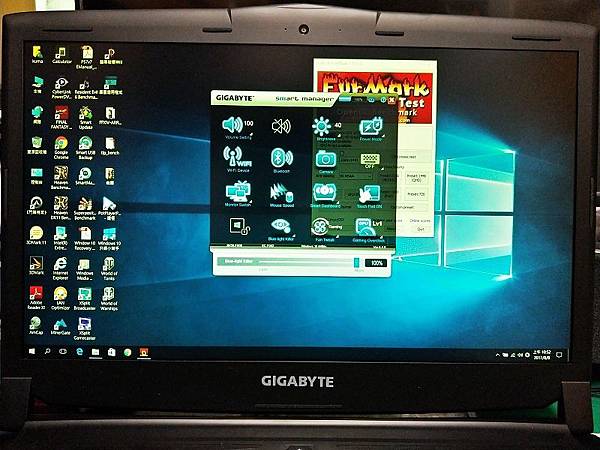
Task: Open the Power Mode option in Smart Manager
Action: [371, 129]
